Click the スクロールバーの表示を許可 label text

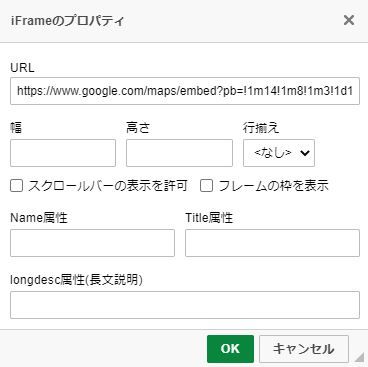click(108, 186)
